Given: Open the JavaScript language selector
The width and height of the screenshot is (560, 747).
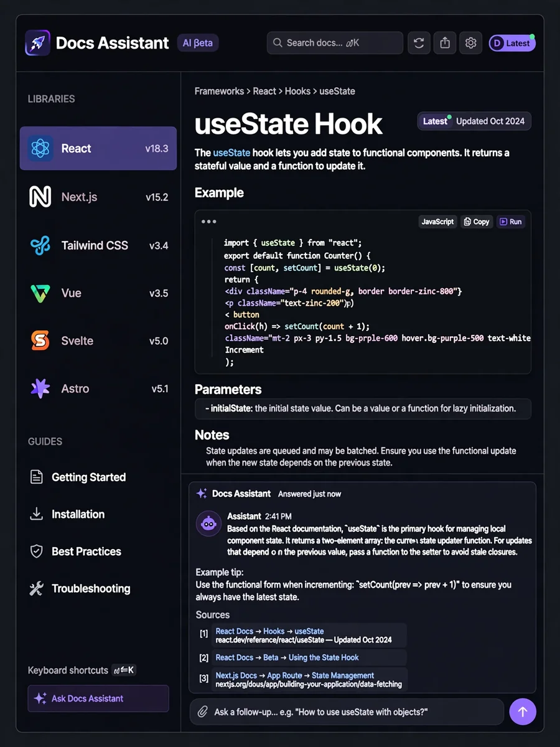Looking at the screenshot, I should pos(437,222).
